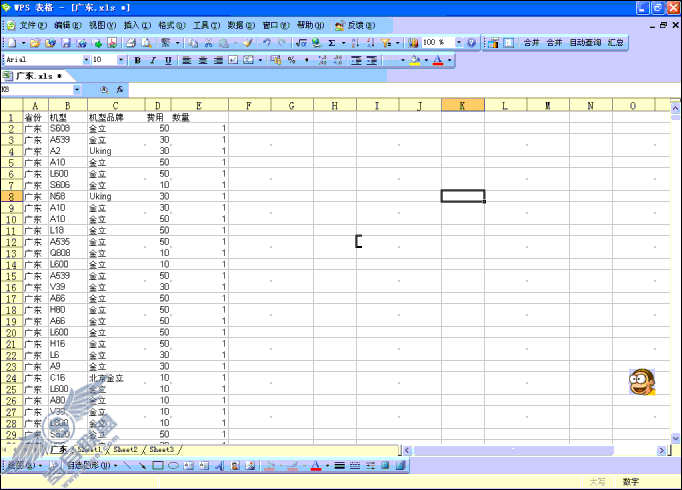Toggle Italic formatting button
Viewport: 682px width, 490px height.
click(153, 60)
